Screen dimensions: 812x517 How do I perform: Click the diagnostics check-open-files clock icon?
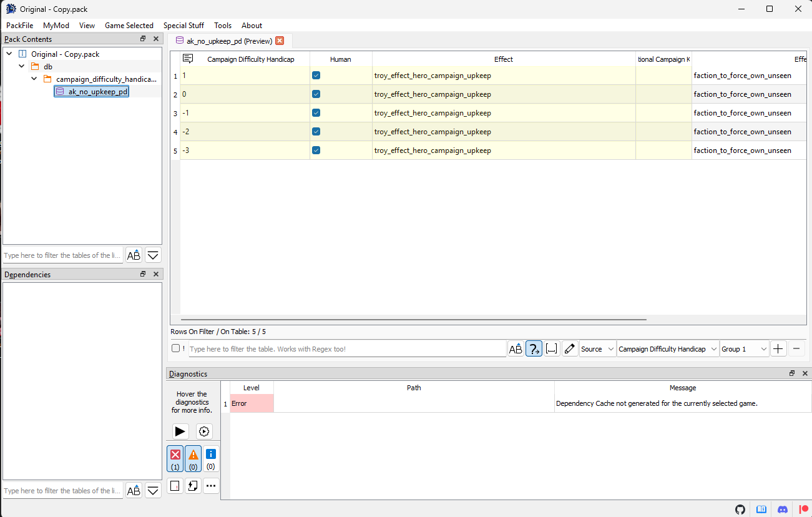(x=204, y=431)
